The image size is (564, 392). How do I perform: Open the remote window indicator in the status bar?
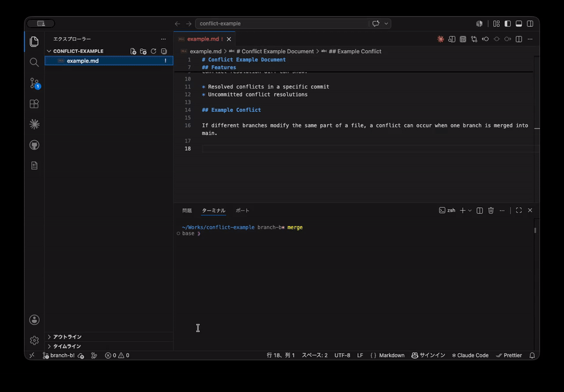click(32, 356)
